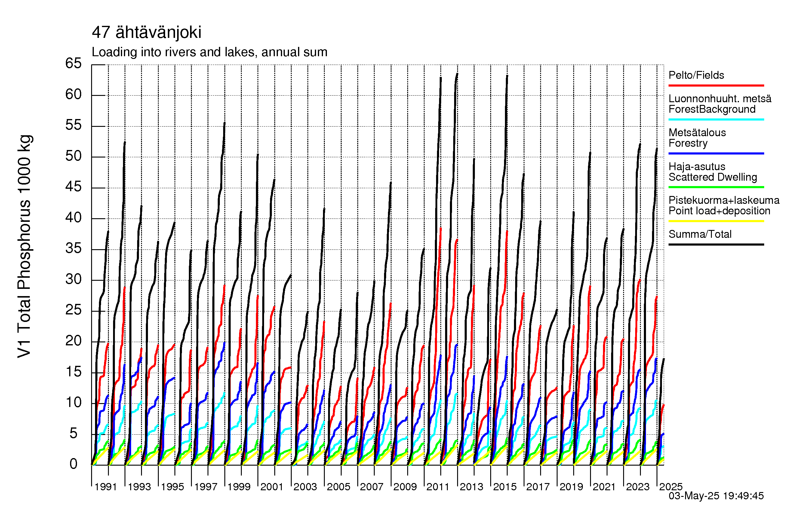Screen dimensions: 812x511
Task: Click the y-axis value 30
Action: point(73,280)
